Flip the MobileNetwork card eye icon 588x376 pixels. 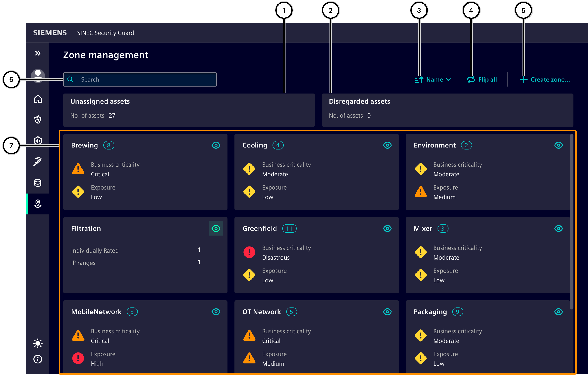click(x=216, y=312)
